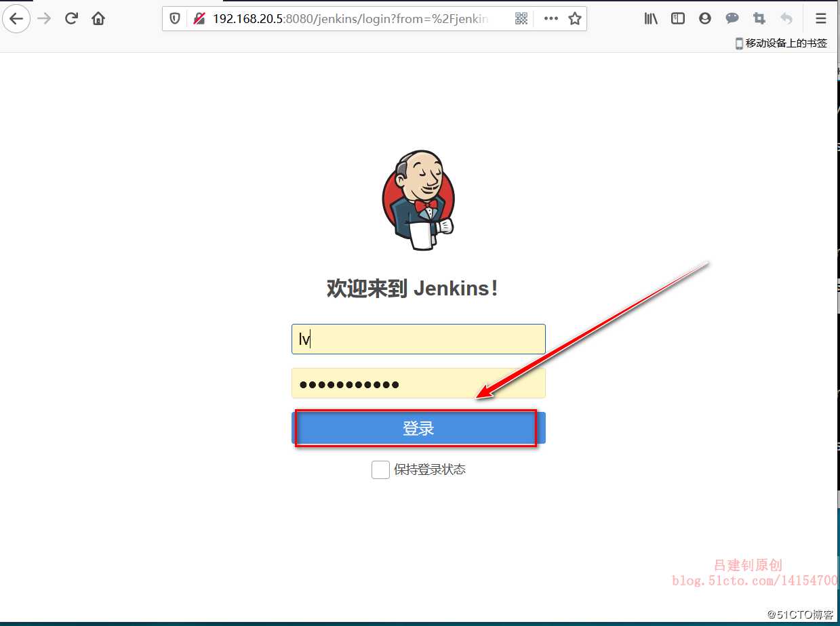Open the page actions three-dot menu

551,19
